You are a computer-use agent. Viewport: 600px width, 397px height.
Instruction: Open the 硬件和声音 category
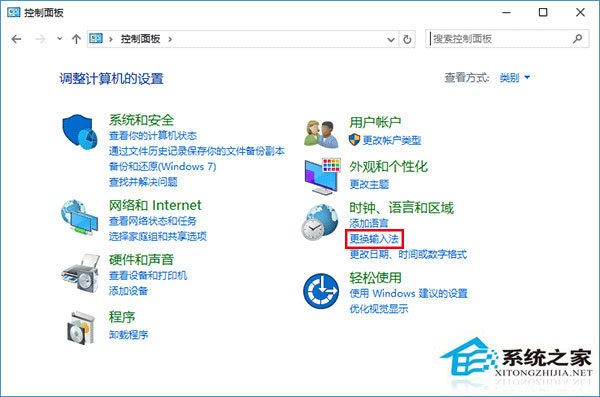[x=141, y=260]
